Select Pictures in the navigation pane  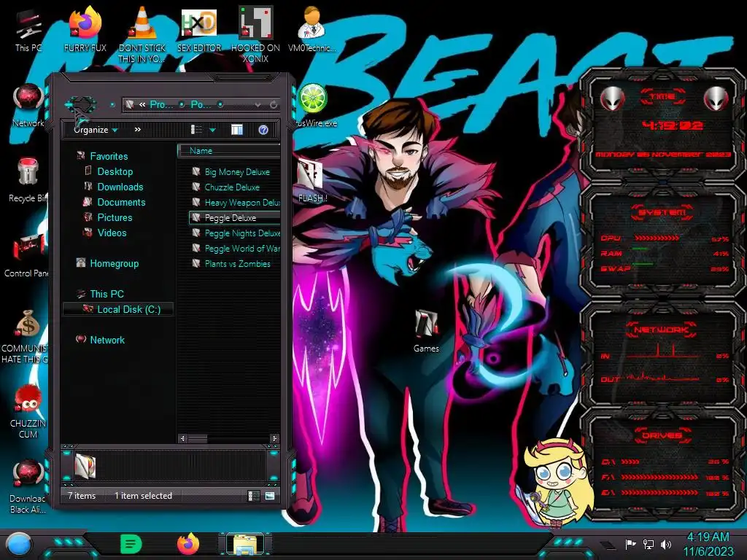point(115,217)
